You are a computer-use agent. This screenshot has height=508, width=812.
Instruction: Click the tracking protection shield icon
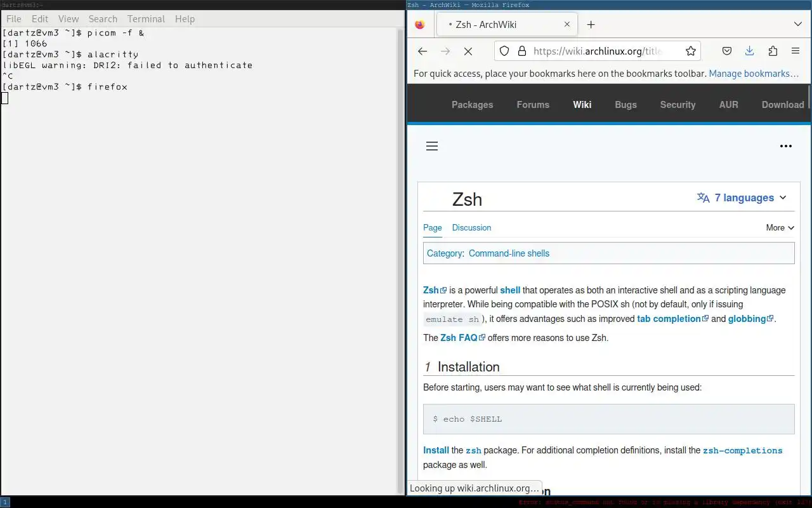(504, 51)
